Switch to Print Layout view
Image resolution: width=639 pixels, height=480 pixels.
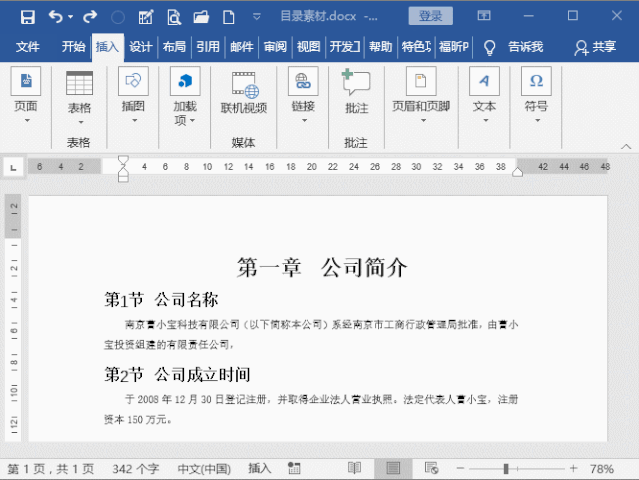click(393, 469)
